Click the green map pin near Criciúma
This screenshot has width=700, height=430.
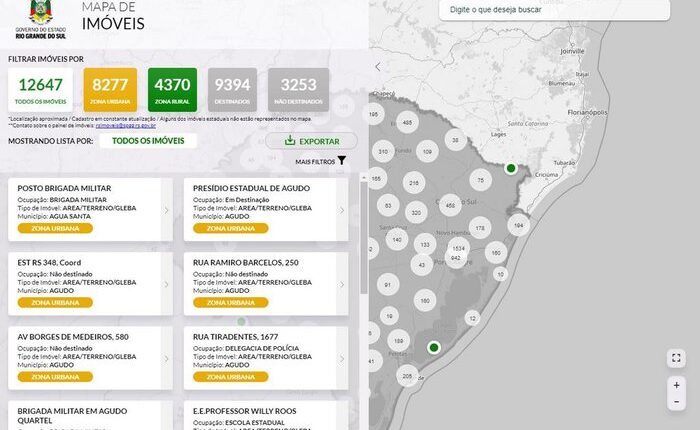tap(510, 168)
